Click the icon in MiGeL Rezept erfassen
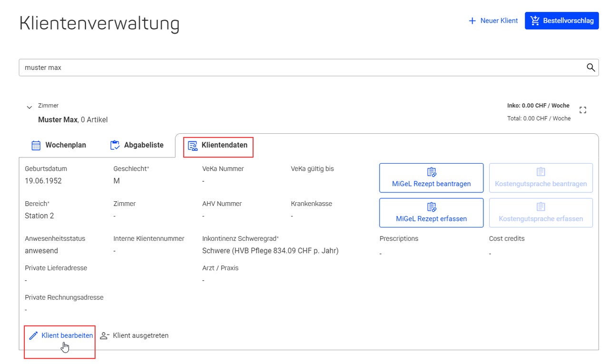The image size is (609, 364). (432, 207)
